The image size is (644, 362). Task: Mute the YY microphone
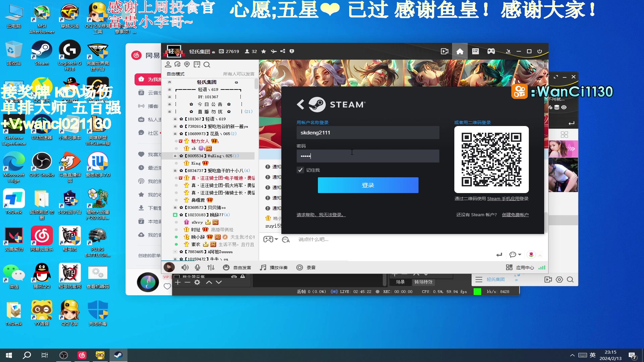click(x=198, y=267)
